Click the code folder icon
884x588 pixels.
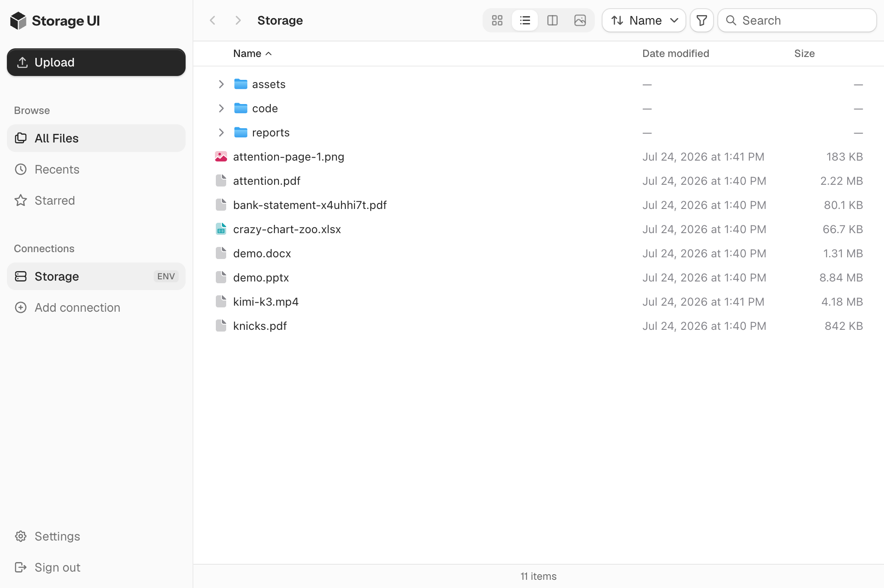240,108
